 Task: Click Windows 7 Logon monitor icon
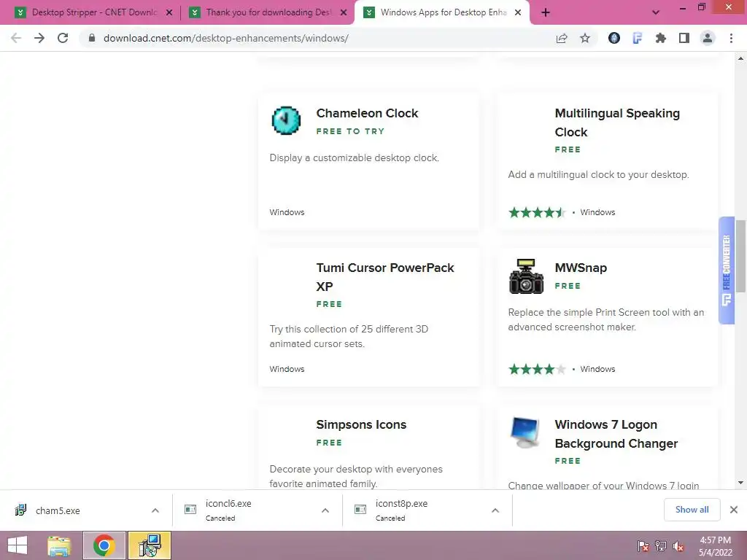[x=525, y=432]
